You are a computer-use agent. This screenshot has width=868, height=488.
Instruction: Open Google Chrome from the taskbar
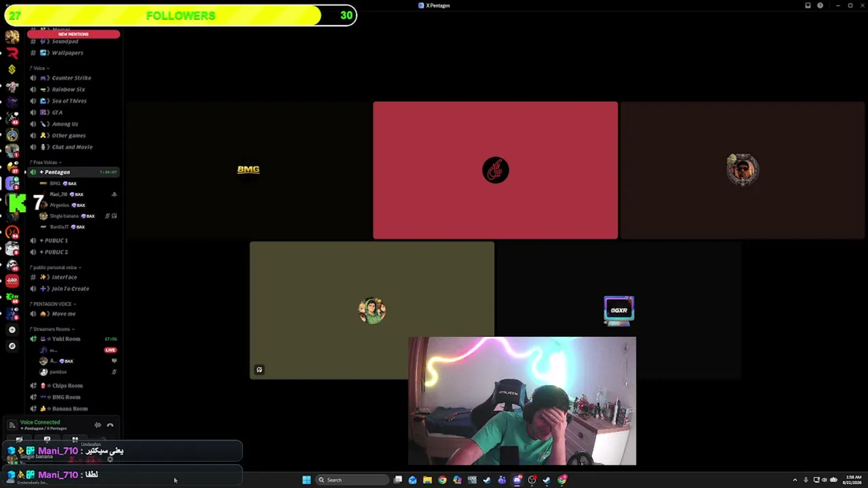[x=442, y=480]
